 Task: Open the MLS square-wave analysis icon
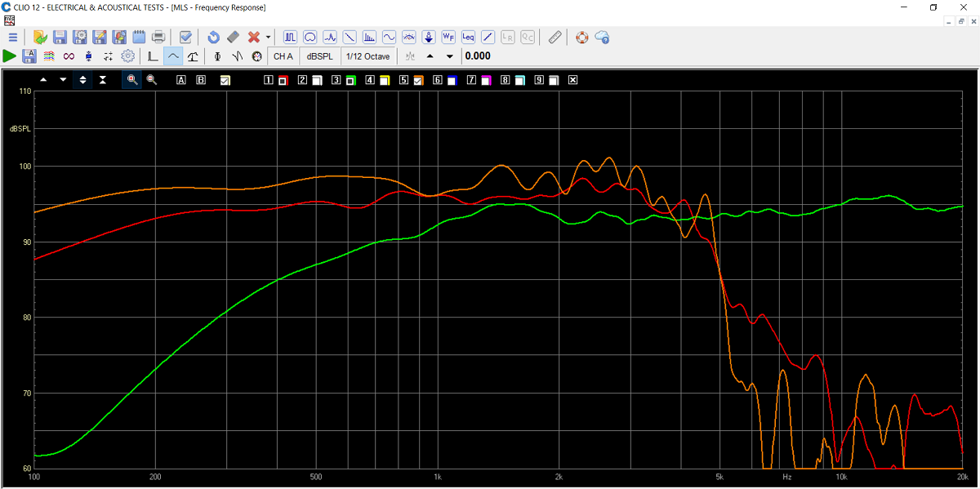coord(291,38)
